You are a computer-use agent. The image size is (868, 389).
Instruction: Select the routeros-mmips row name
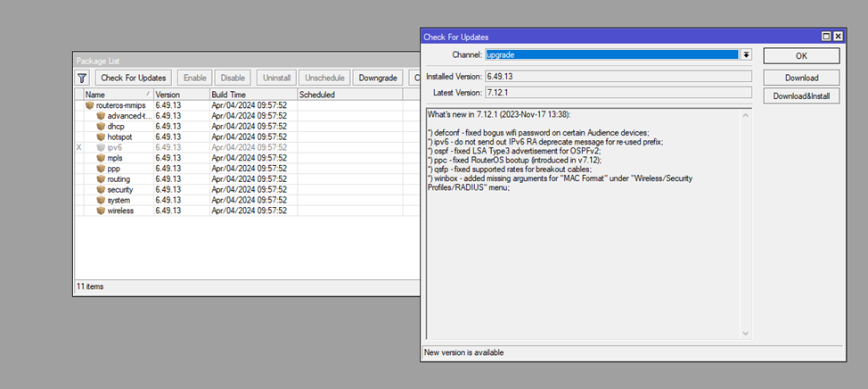[120, 105]
